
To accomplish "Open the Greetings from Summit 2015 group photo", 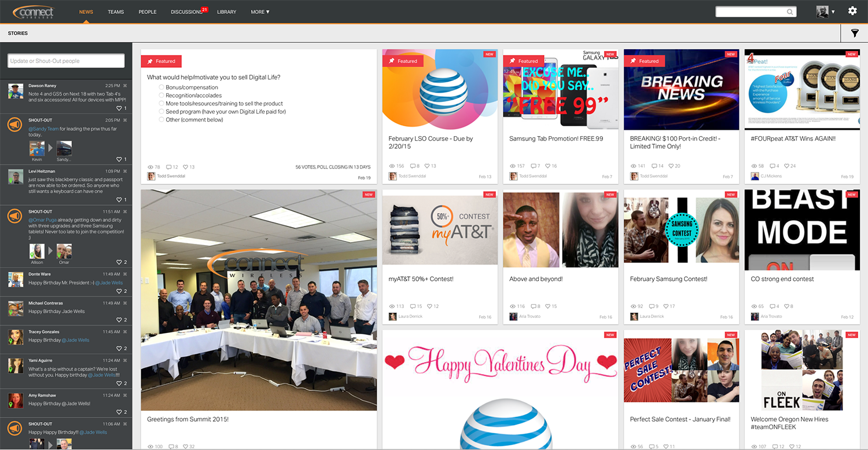I will 259,300.
